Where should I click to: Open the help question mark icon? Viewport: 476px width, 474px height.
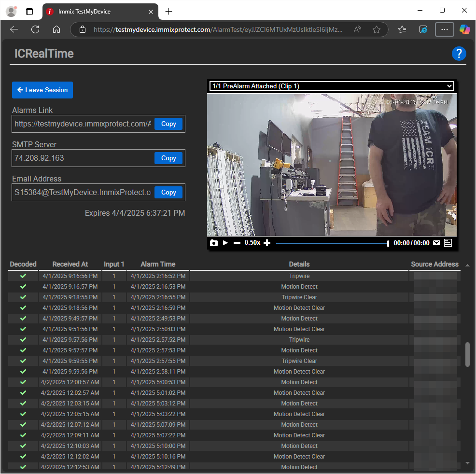click(x=459, y=54)
